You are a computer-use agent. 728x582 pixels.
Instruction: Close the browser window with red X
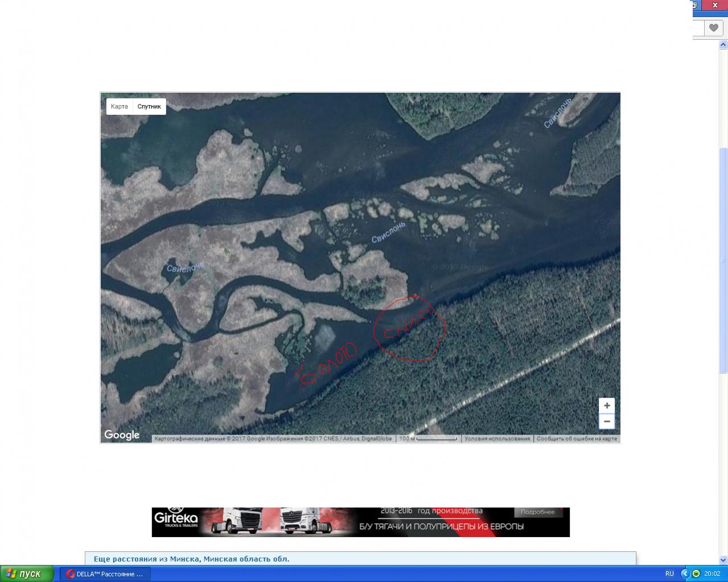(x=715, y=5)
